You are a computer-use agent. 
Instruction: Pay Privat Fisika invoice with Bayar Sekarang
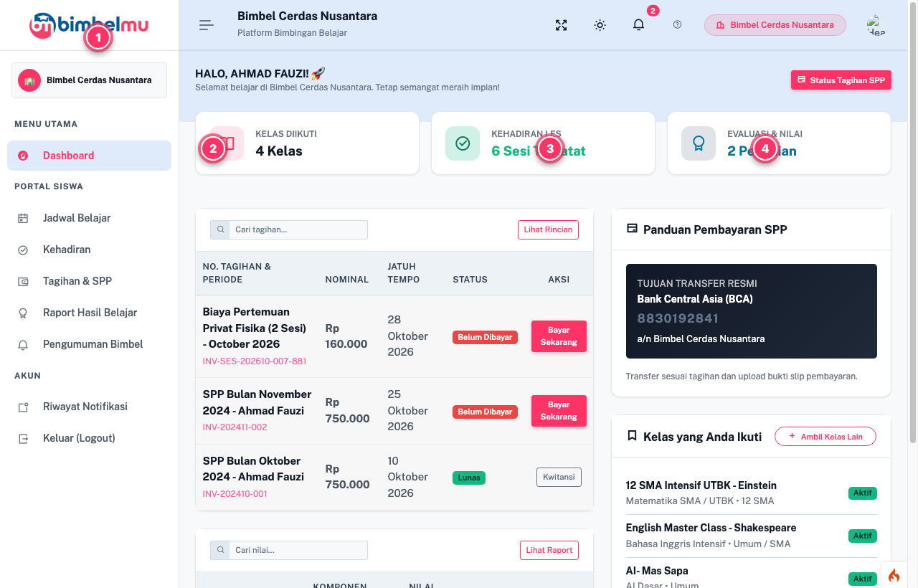559,336
